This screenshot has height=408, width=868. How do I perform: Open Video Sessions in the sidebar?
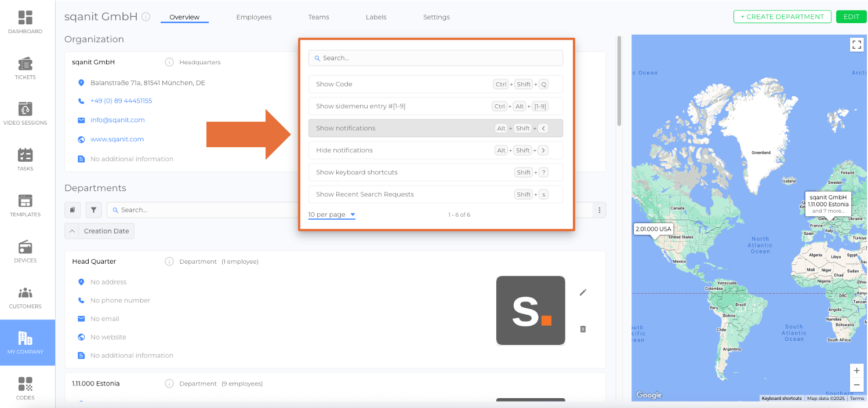[x=25, y=114]
